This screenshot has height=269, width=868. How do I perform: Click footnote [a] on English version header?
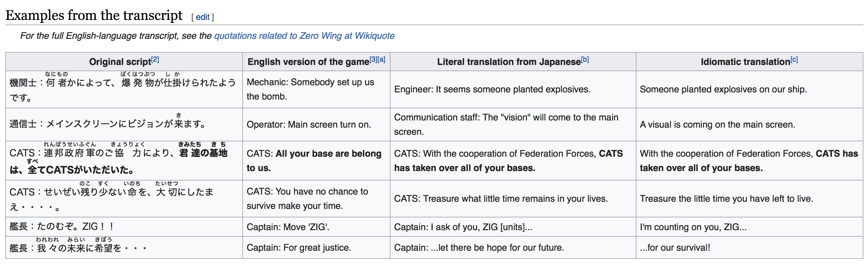pyautogui.click(x=381, y=60)
